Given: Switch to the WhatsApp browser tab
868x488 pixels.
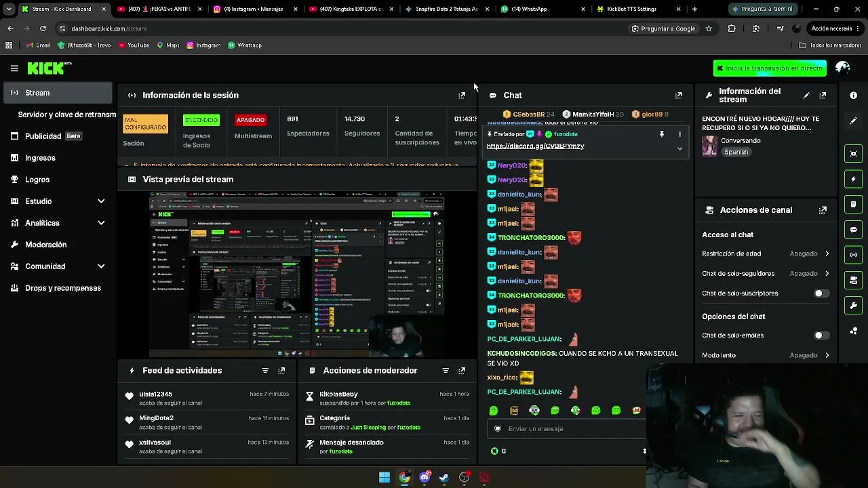Looking at the screenshot, I should (543, 9).
